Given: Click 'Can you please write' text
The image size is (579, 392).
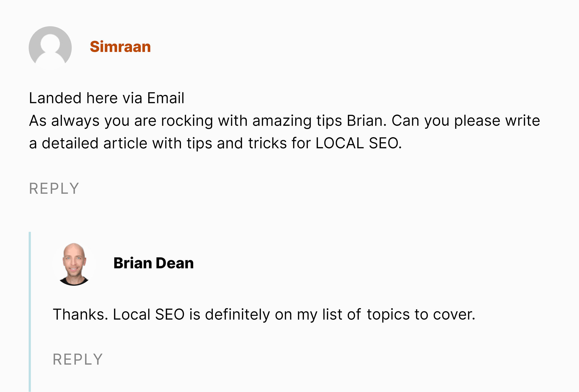Looking at the screenshot, I should point(466,121).
